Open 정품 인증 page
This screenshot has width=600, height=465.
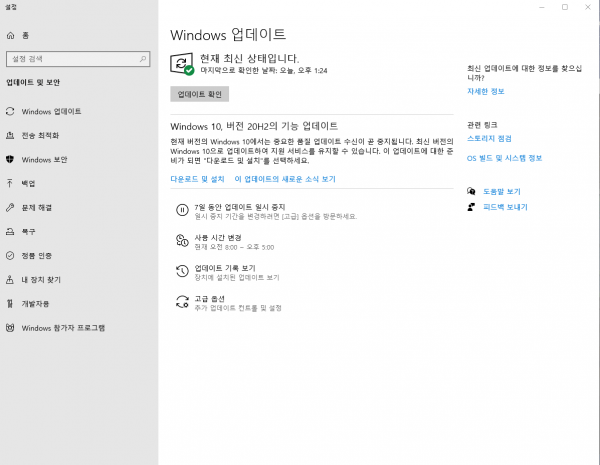[79, 256]
